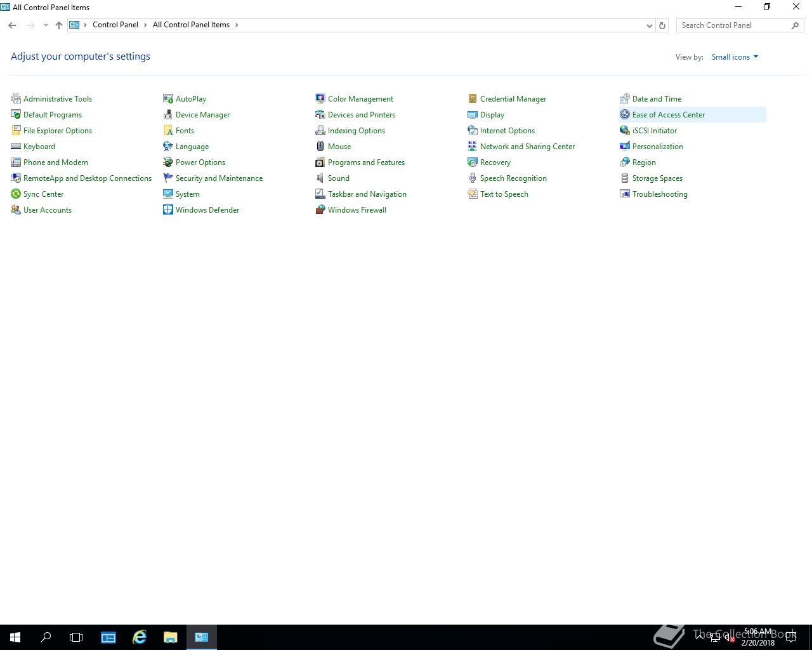Open the Taskbar and Navigation link
The width and height of the screenshot is (812, 650).
[x=367, y=194]
